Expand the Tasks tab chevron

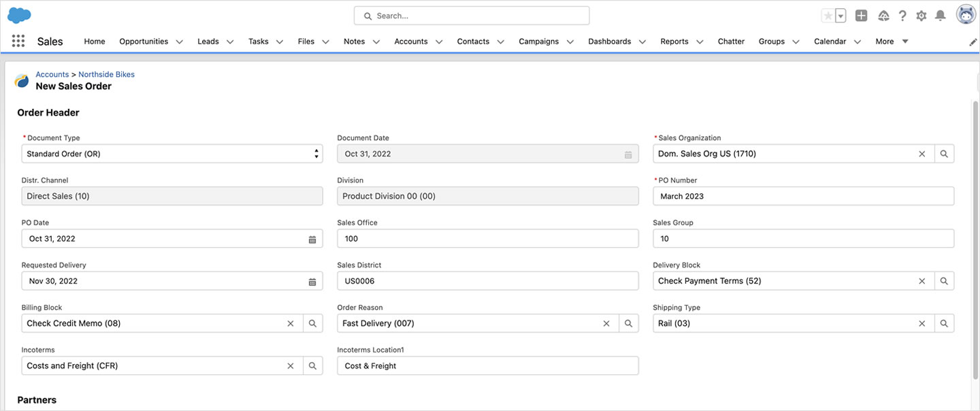point(280,42)
